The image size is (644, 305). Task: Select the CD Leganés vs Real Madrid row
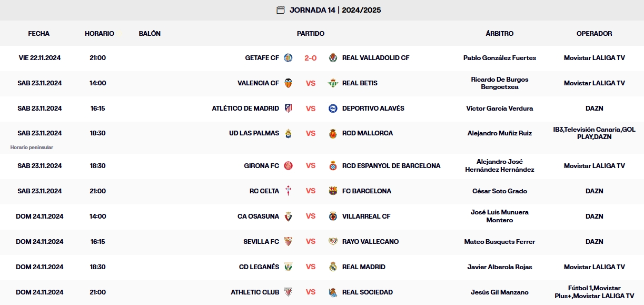click(311, 267)
